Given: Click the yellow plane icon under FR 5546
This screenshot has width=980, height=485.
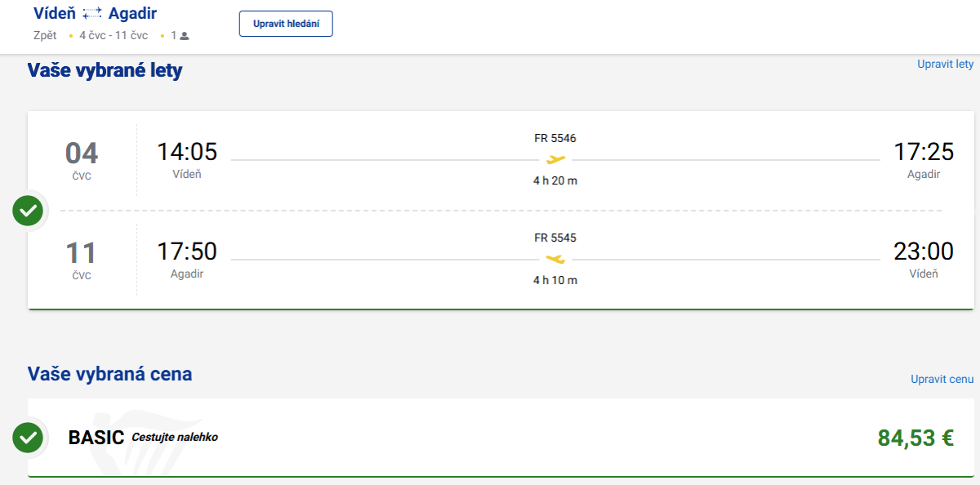Looking at the screenshot, I should tap(555, 159).
